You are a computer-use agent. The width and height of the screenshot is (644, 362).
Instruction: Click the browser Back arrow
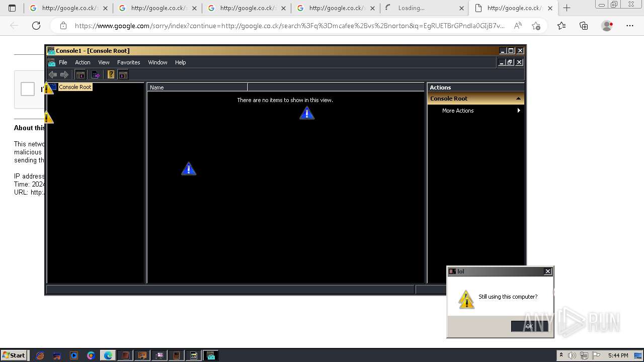[x=14, y=26]
